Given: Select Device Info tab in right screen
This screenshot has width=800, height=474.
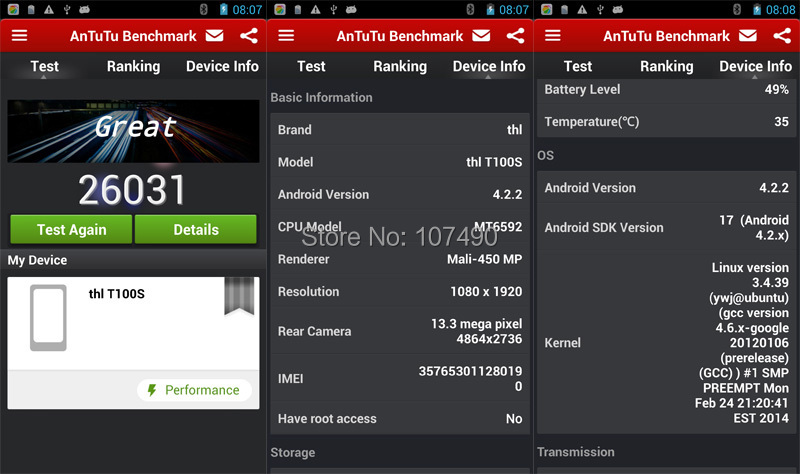Looking at the screenshot, I should pyautogui.click(x=756, y=66).
